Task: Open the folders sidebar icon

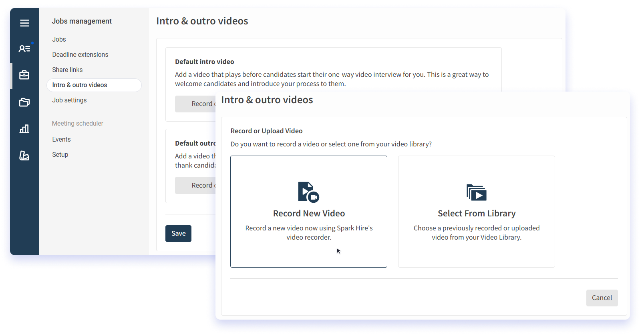Action: coord(24,102)
